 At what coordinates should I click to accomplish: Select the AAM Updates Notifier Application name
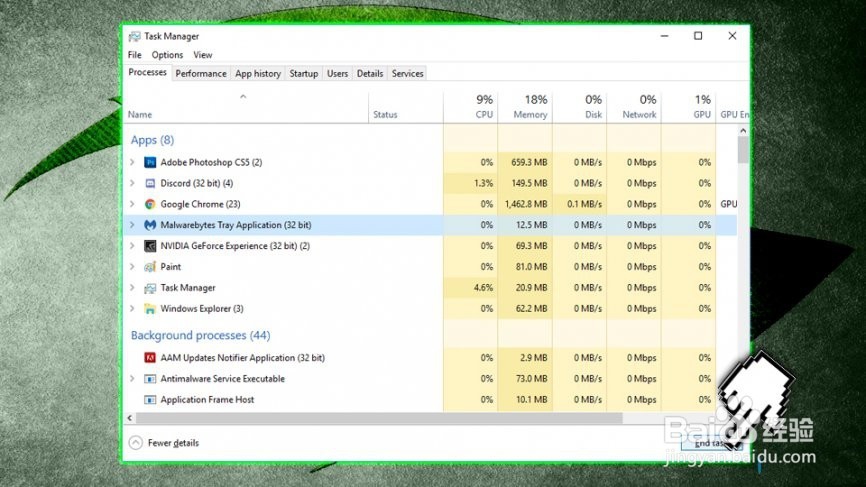click(242, 358)
